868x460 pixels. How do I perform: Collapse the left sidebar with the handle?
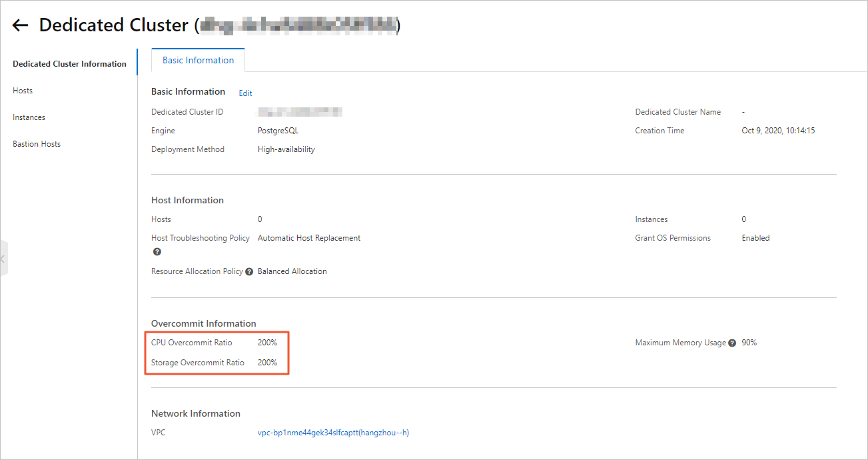click(x=3, y=257)
